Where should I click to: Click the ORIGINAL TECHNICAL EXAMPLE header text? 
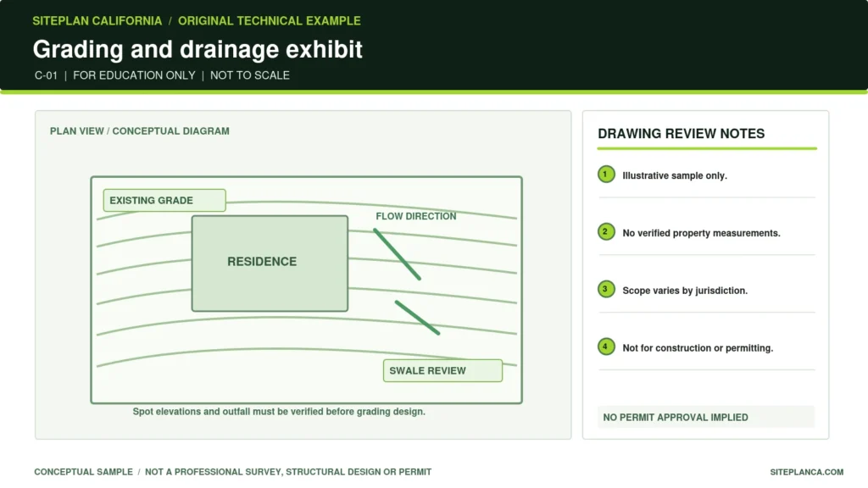(269, 21)
